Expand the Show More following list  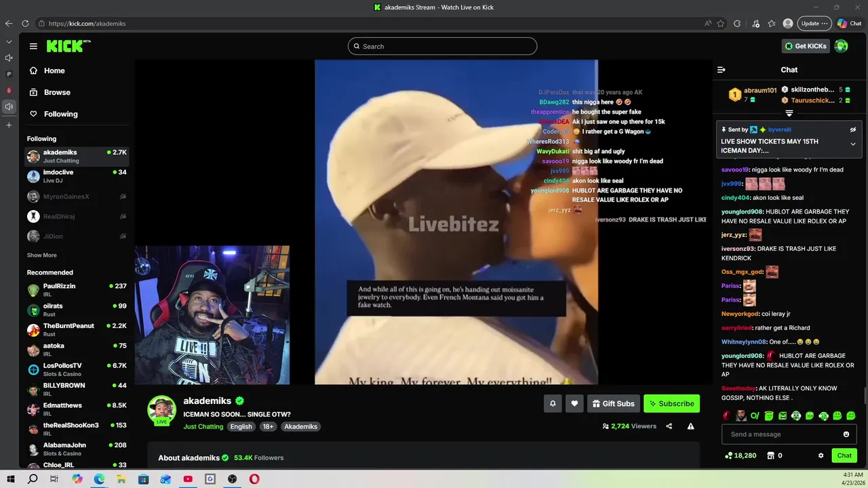41,256
